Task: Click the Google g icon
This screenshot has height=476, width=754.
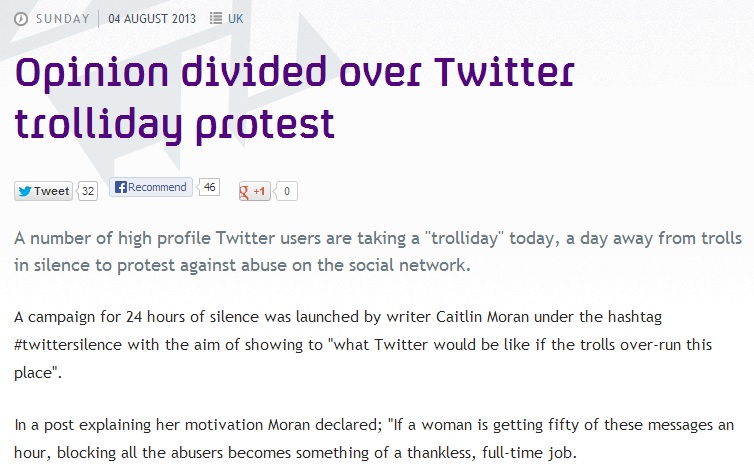Action: point(244,191)
